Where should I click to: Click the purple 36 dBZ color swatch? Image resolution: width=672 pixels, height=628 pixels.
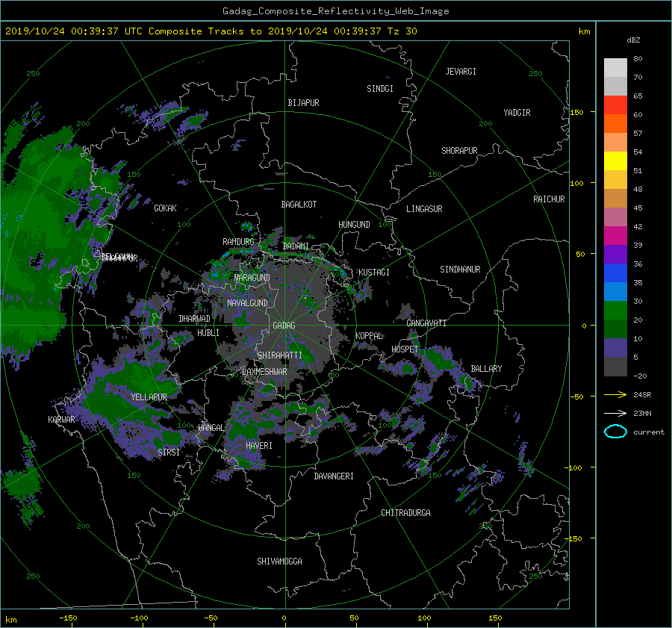click(x=615, y=254)
